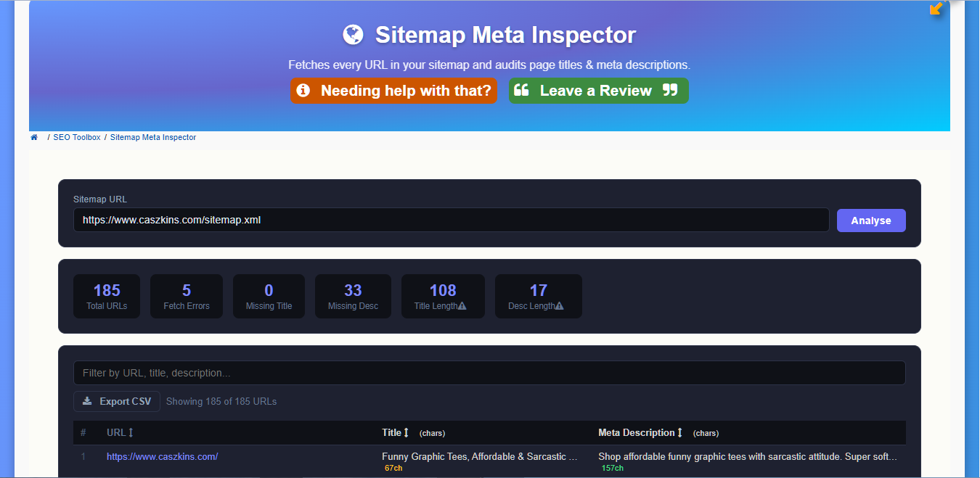Open the SEO Toolbox breadcrumb link
The image size is (980, 478).
point(77,137)
